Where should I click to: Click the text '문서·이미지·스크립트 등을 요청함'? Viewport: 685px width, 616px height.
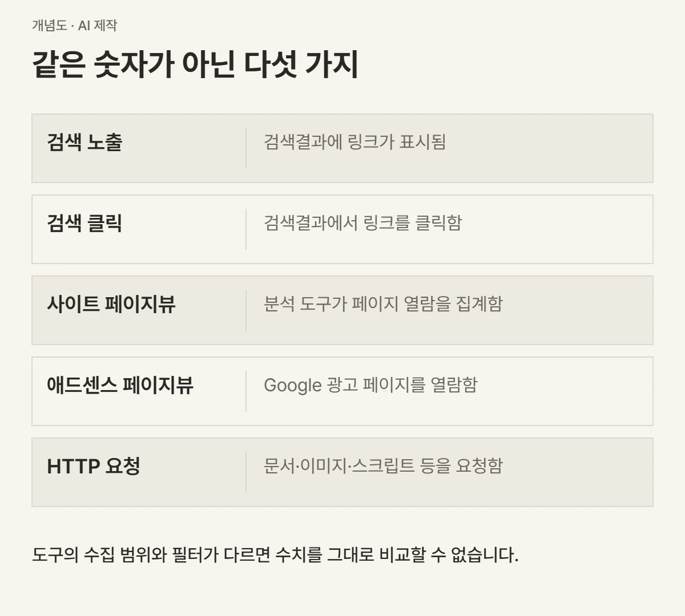(x=383, y=466)
